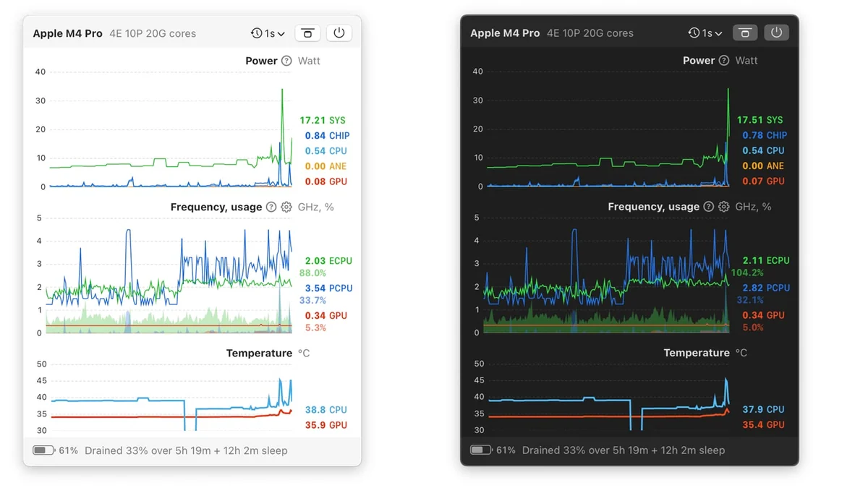Select '0.34 GPU' frequency in light window
This screenshot has width=868, height=488.
coord(325,315)
